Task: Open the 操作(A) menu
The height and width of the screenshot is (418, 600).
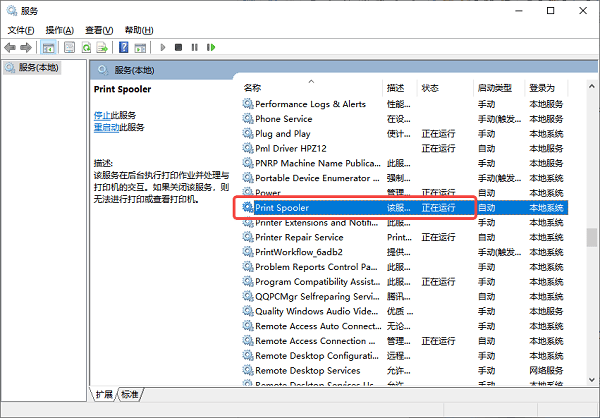Action: (x=60, y=30)
